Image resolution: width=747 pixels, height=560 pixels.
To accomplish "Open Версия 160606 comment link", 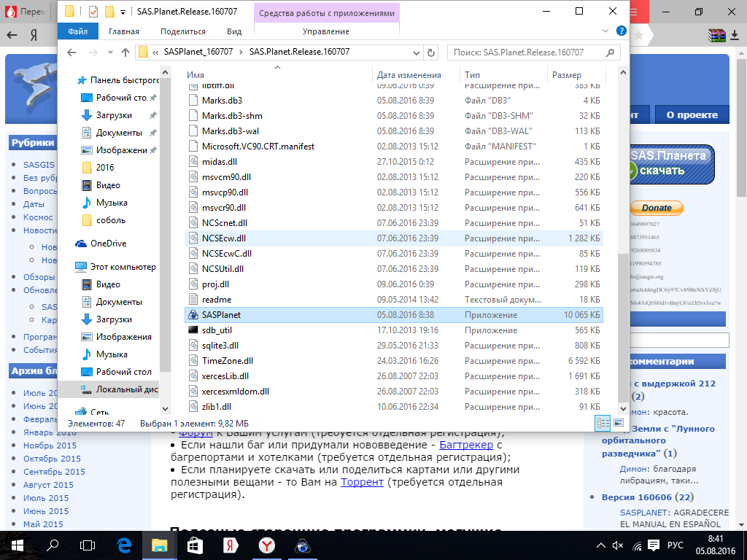I will pyautogui.click(x=636, y=497).
